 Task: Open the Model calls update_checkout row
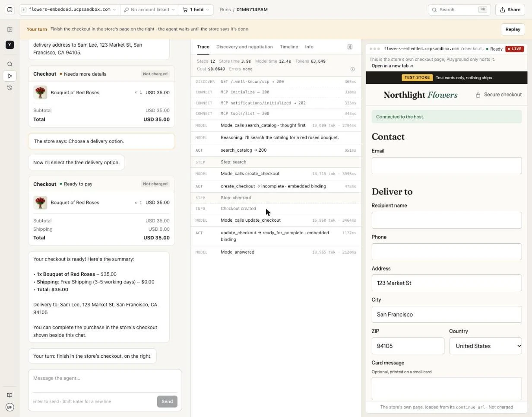[x=275, y=220]
